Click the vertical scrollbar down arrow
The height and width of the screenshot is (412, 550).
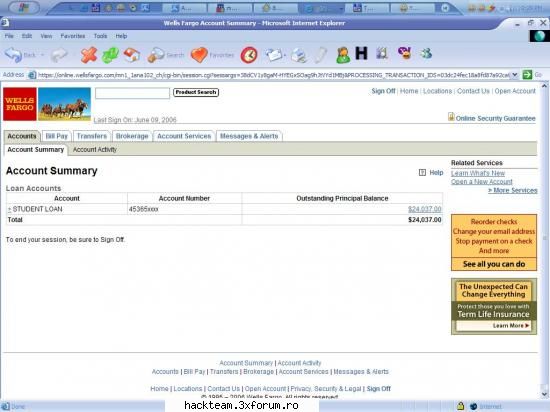tap(544, 394)
